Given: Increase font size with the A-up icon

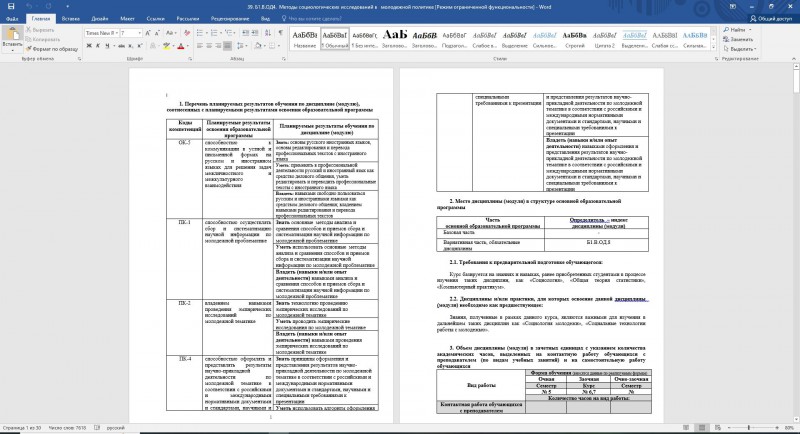Looking at the screenshot, I should [x=148, y=33].
